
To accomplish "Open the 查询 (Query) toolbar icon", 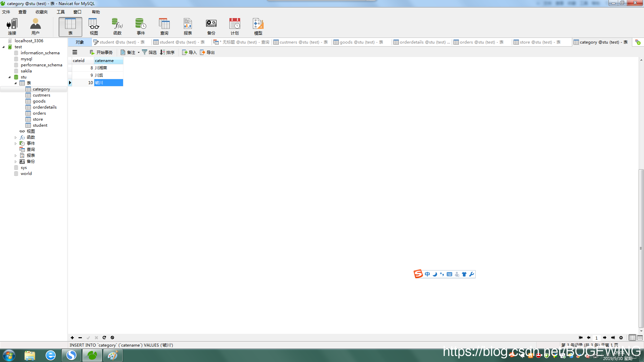I will (164, 26).
